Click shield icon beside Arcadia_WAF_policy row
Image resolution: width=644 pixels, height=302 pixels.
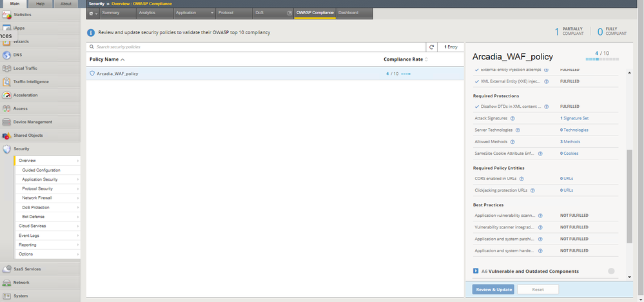pos(92,74)
